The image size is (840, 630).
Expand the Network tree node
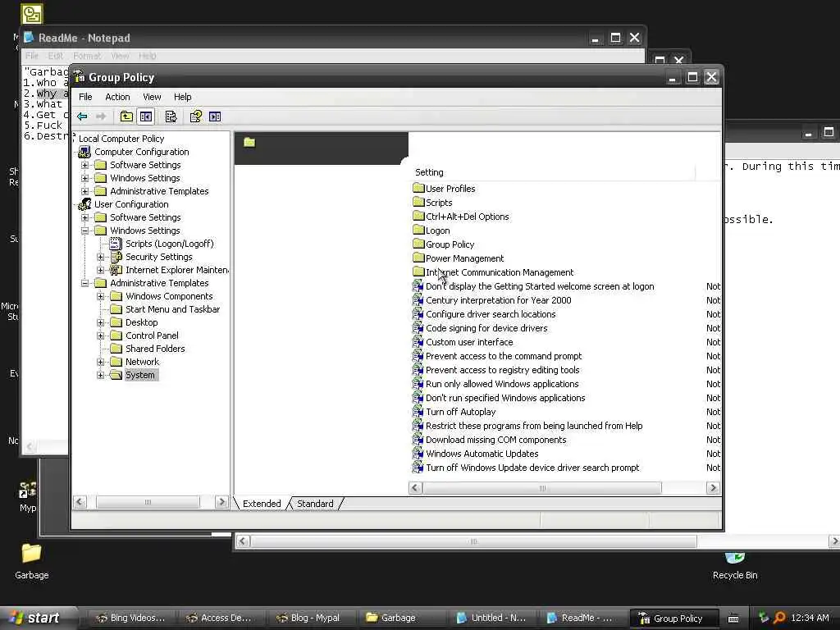tap(100, 362)
